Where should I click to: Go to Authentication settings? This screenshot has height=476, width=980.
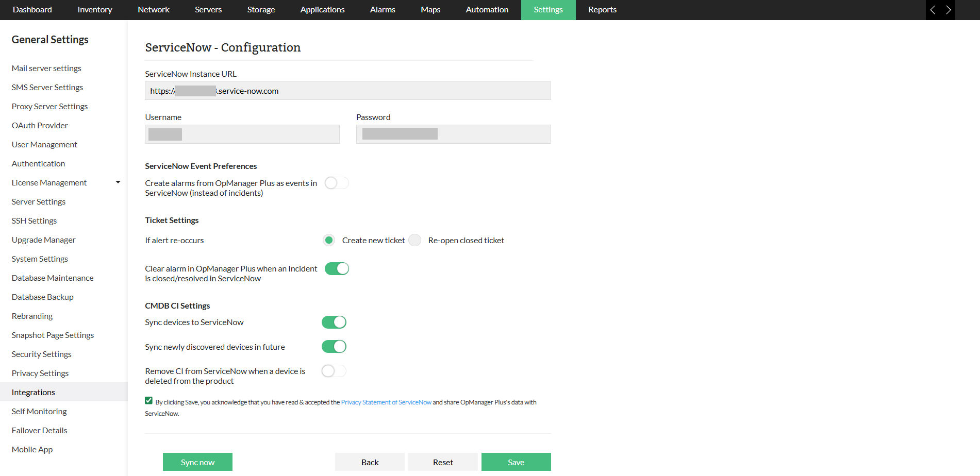(x=38, y=163)
